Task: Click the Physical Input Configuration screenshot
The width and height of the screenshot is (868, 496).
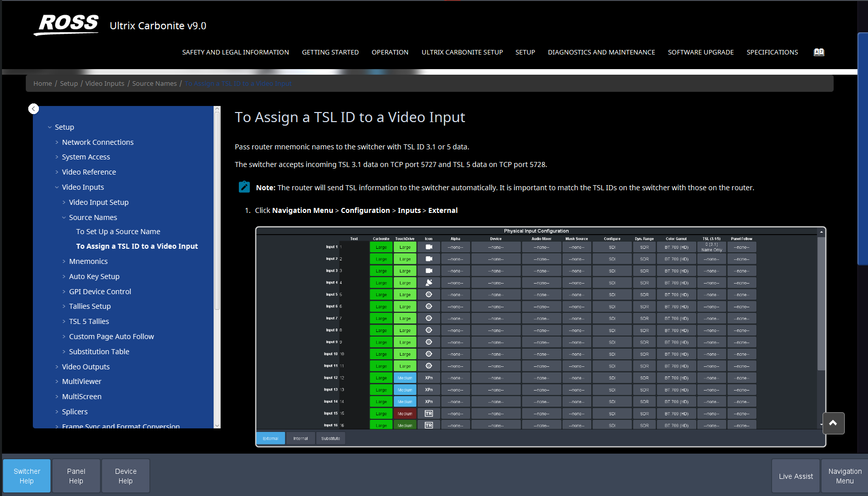Action: [x=540, y=337]
